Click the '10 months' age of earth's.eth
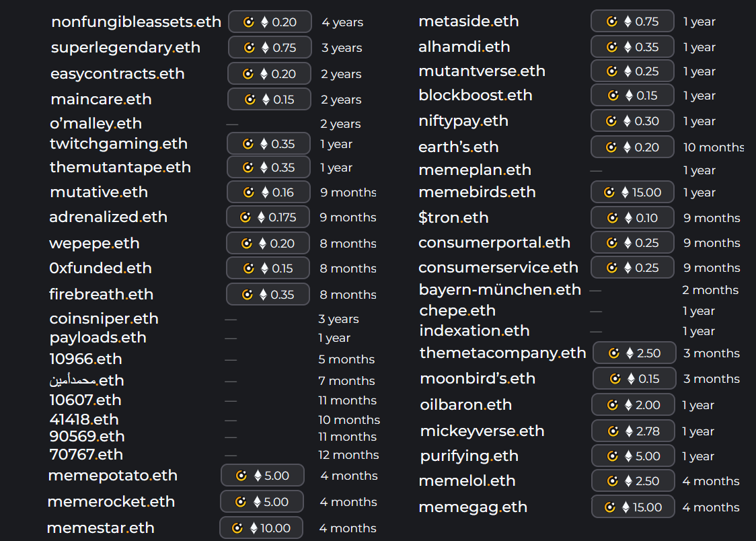Screen dimensions: 756x541 pos(714,147)
